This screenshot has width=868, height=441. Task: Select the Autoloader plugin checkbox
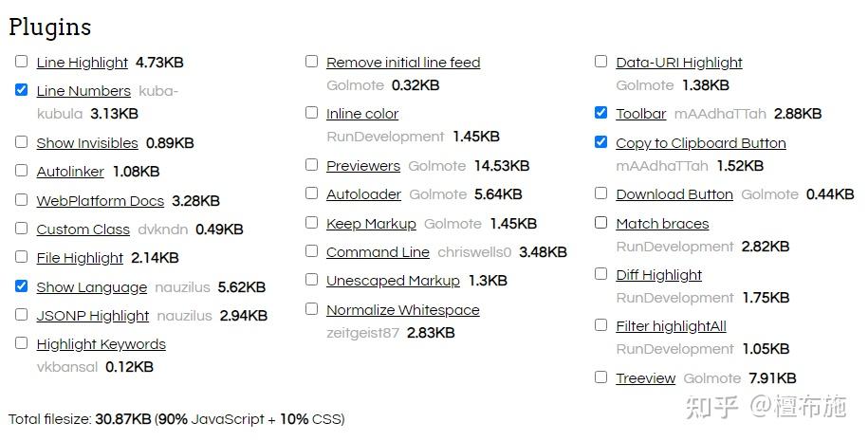[x=311, y=193]
